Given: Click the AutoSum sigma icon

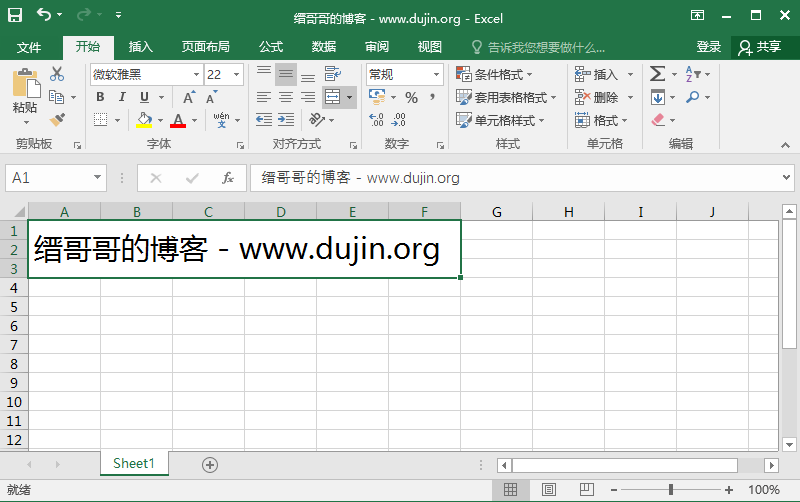Looking at the screenshot, I should point(658,74).
